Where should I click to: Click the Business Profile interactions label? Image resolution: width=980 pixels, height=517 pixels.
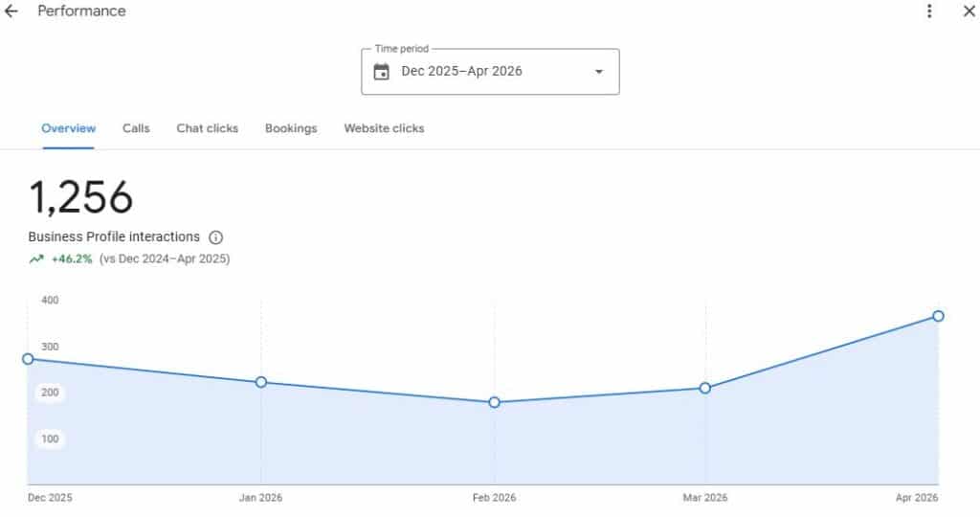point(114,236)
